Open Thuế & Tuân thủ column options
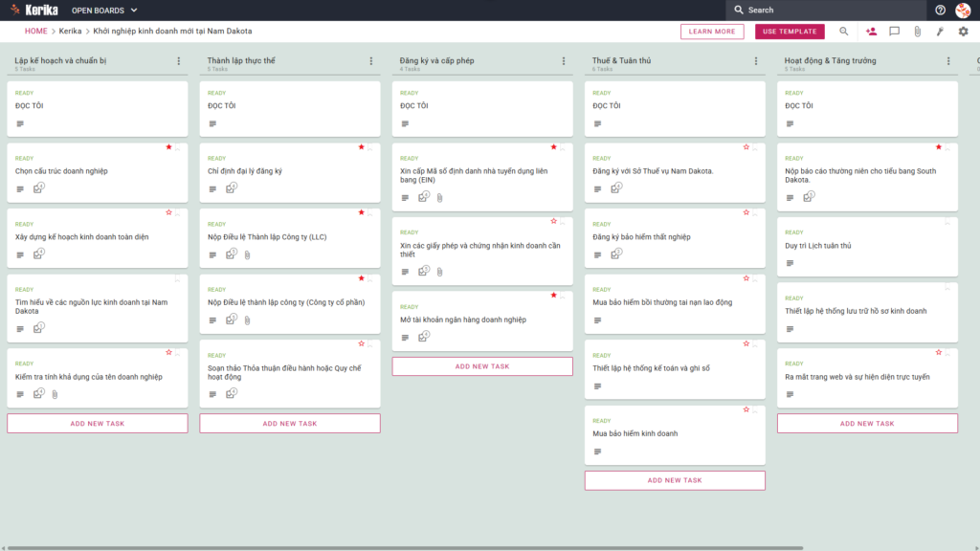 756,61
